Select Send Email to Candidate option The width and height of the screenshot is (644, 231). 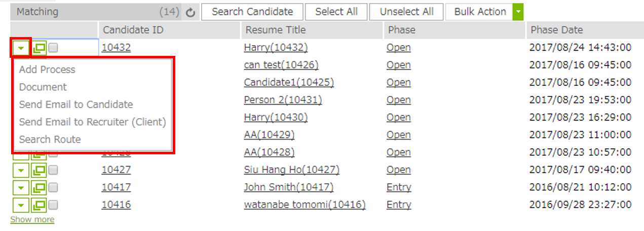coord(76,105)
